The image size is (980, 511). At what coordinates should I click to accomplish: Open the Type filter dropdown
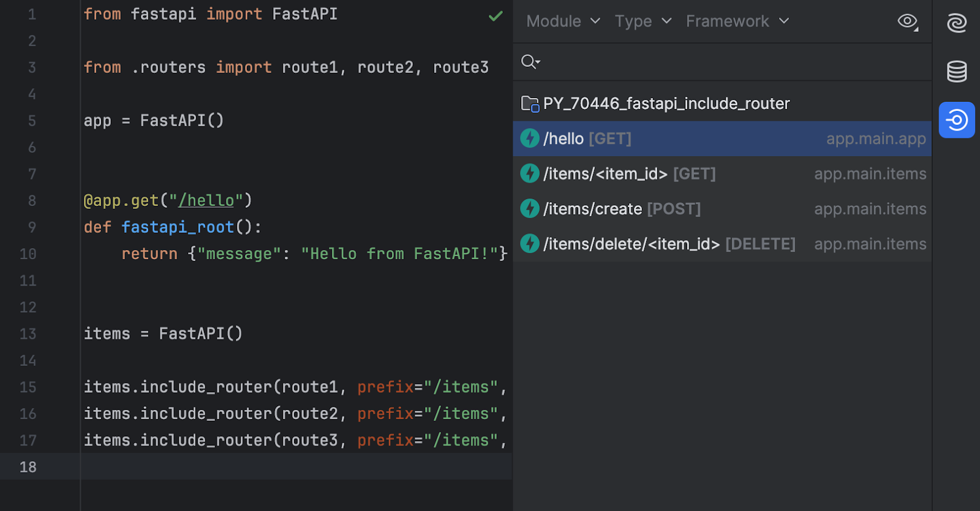pyautogui.click(x=643, y=21)
